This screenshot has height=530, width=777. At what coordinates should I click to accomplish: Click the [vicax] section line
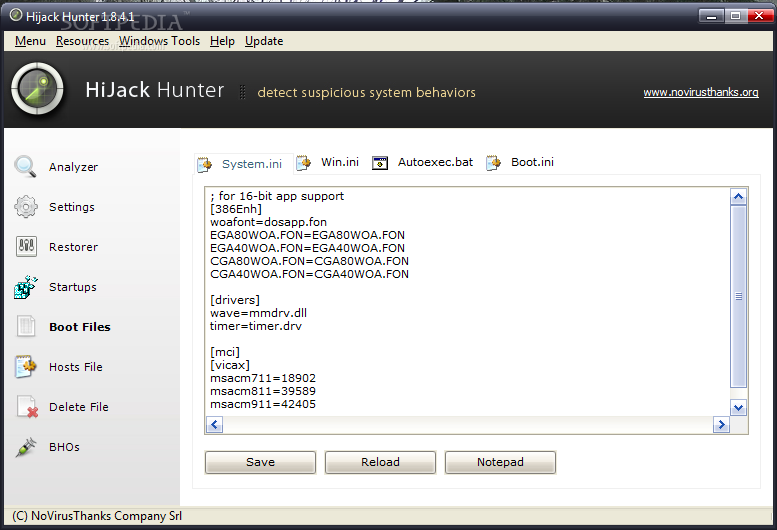[x=230, y=365]
